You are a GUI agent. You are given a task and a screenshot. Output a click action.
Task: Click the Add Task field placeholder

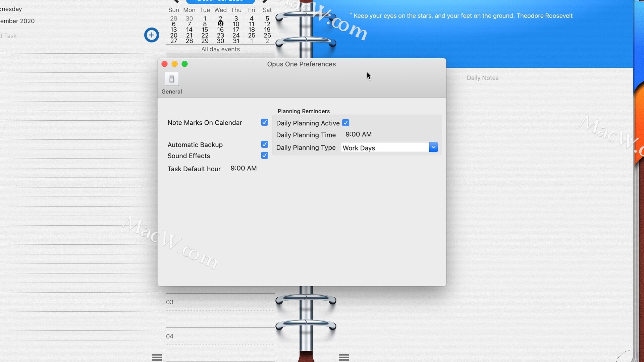[x=8, y=36]
